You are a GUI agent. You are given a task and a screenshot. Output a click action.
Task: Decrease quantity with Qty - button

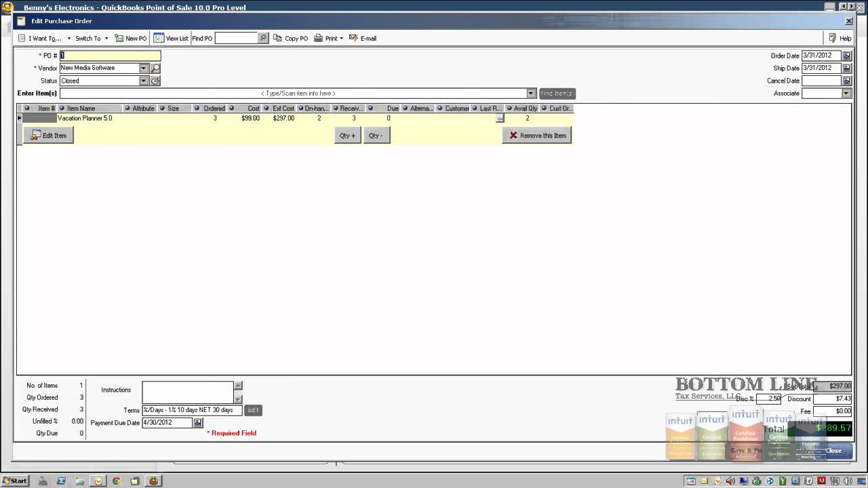click(x=376, y=135)
